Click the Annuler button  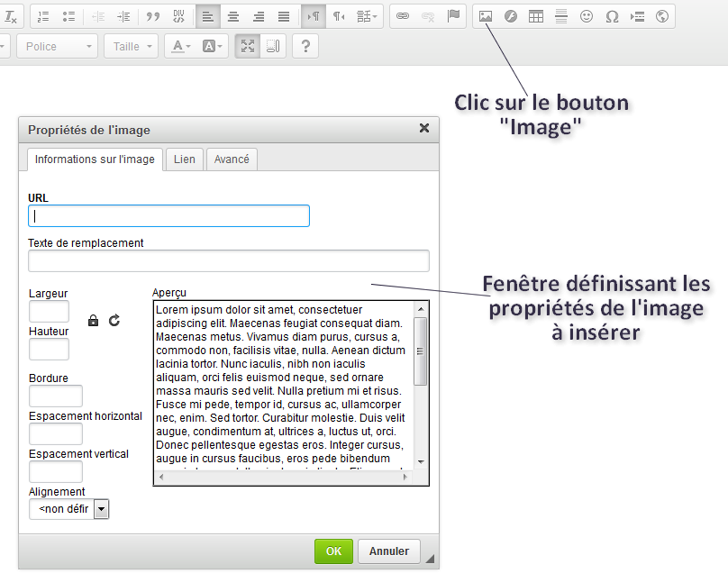tap(389, 551)
